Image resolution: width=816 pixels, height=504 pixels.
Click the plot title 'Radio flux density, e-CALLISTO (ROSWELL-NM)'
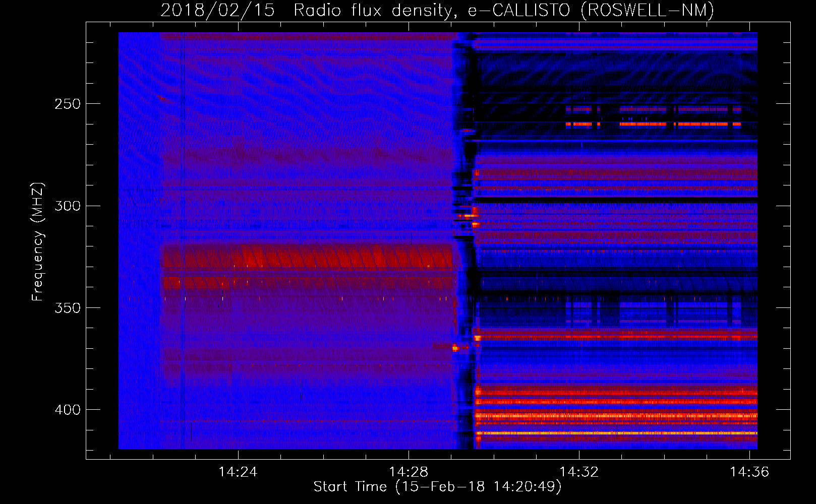504,10
